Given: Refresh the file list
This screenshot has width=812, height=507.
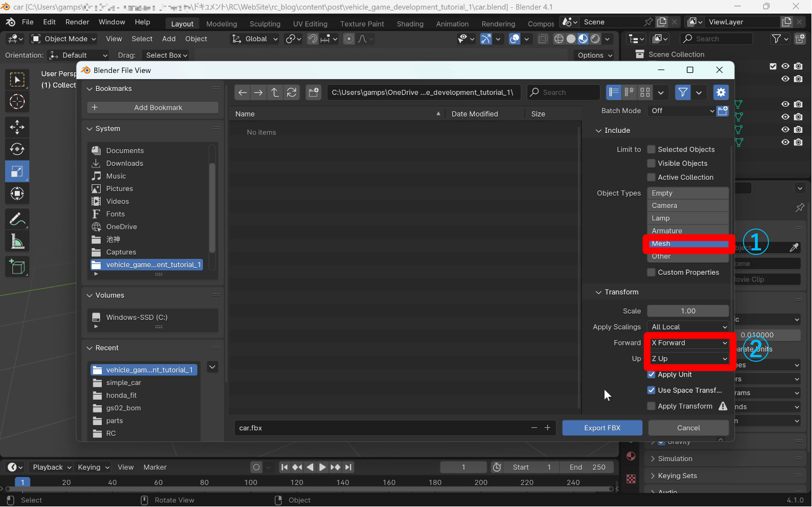Looking at the screenshot, I should point(292,92).
